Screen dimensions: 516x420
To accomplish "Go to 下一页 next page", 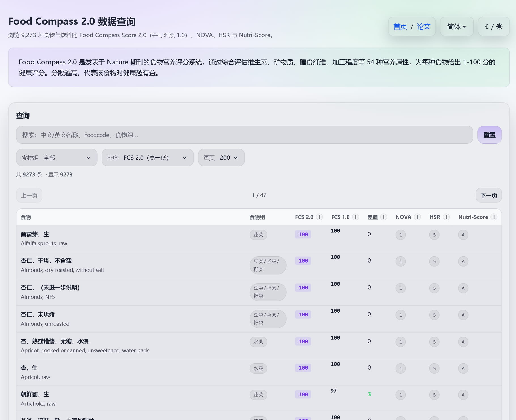I will click(x=489, y=195).
